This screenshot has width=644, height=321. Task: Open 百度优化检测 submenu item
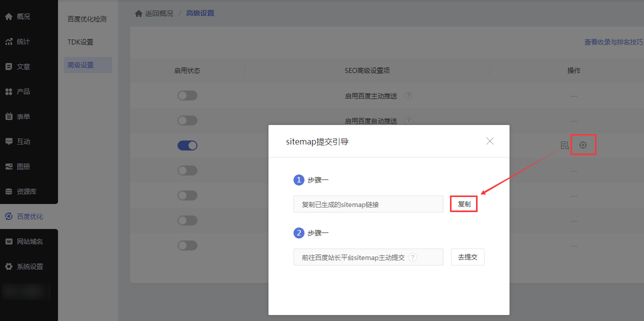87,19
